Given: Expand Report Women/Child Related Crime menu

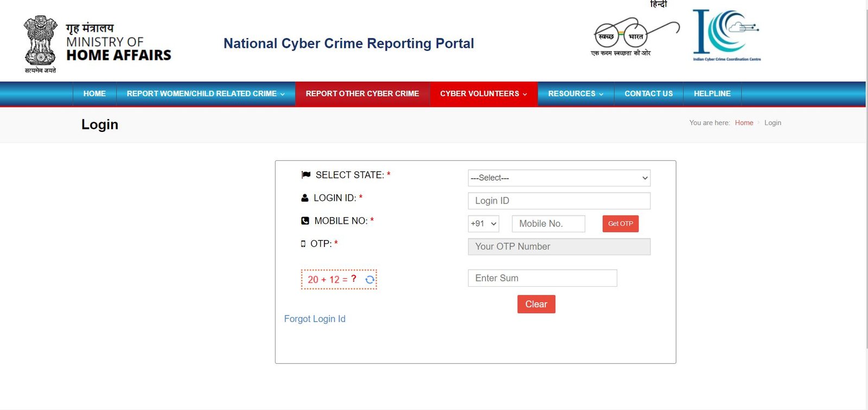Looking at the screenshot, I should pyautogui.click(x=206, y=94).
